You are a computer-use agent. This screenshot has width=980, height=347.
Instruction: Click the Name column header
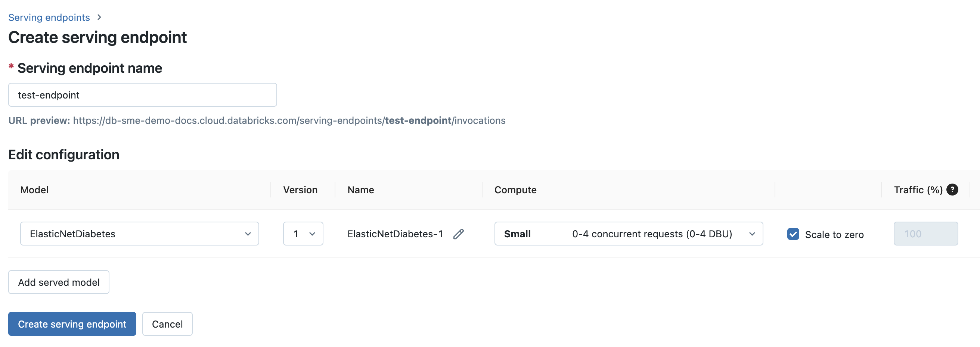(361, 190)
